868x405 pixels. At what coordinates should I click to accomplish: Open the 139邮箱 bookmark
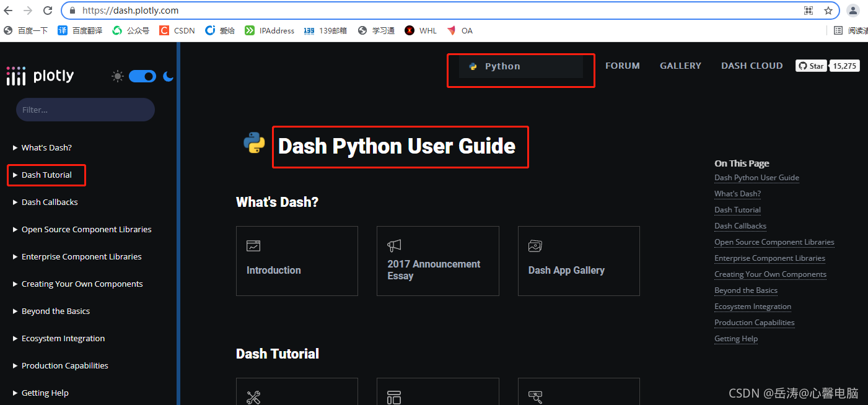(x=325, y=30)
